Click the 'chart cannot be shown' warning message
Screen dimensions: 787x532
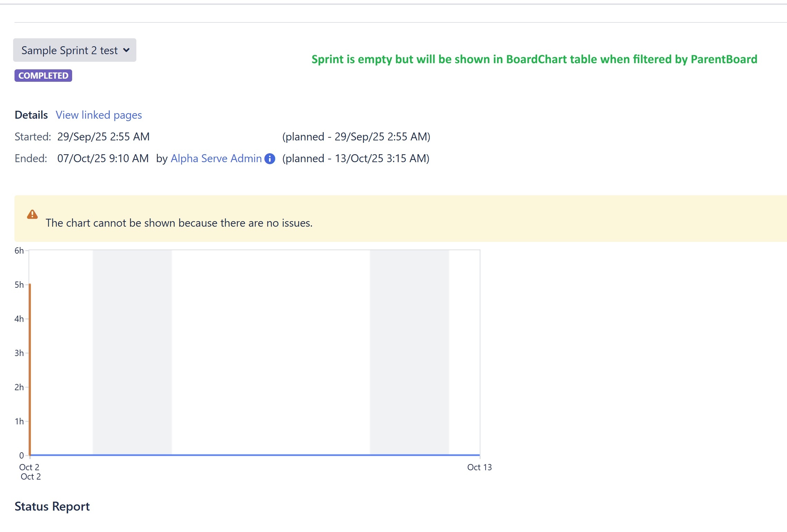tap(179, 223)
